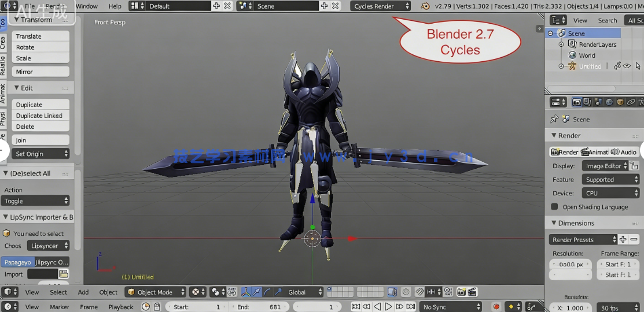Open the Lipsyncer chooser dropdown

48,246
